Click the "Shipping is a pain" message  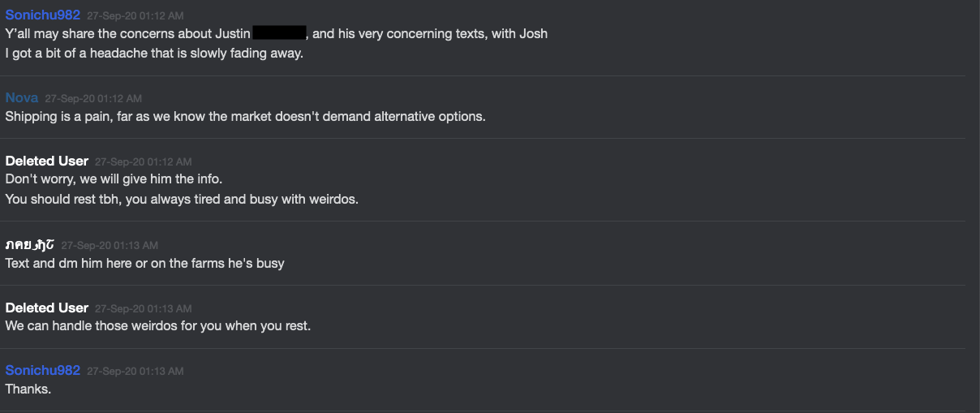[x=245, y=116]
